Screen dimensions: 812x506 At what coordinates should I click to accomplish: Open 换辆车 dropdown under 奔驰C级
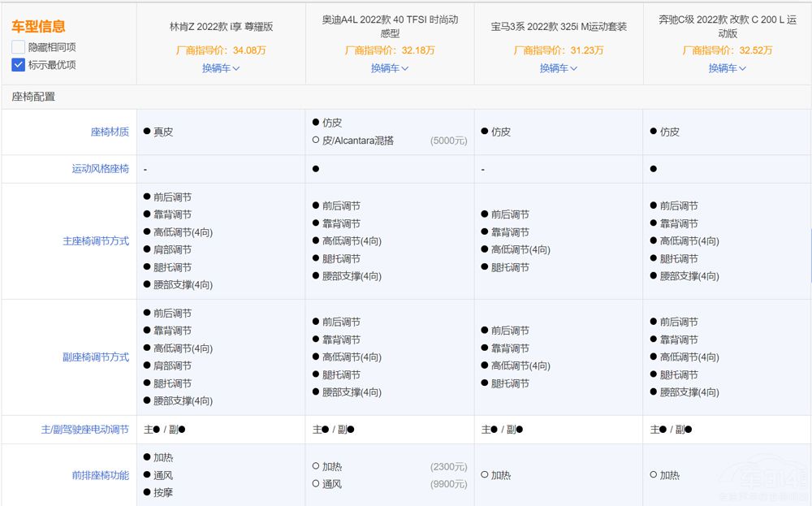click(x=728, y=68)
